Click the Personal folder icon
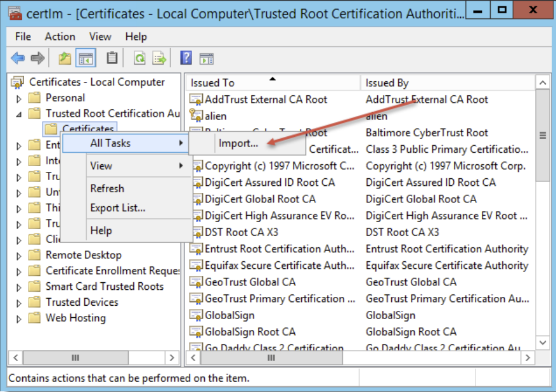Viewport: 556px width, 392px height. click(34, 98)
